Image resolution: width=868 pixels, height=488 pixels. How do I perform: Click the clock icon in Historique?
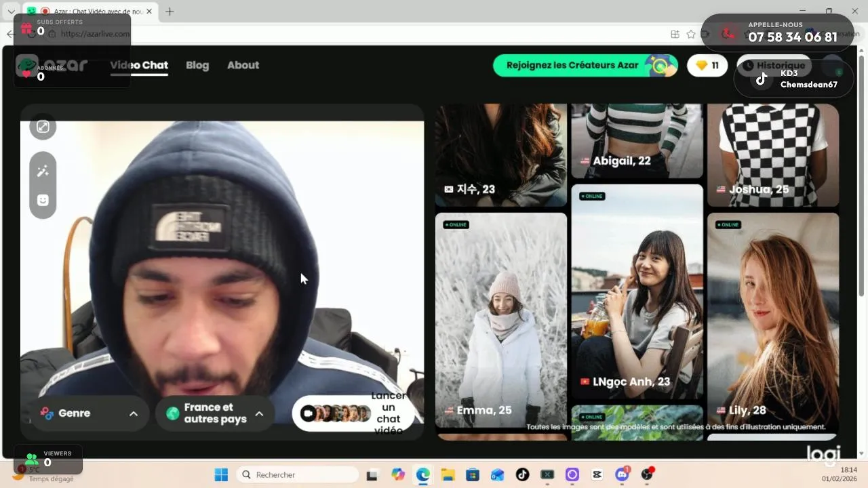(x=749, y=66)
